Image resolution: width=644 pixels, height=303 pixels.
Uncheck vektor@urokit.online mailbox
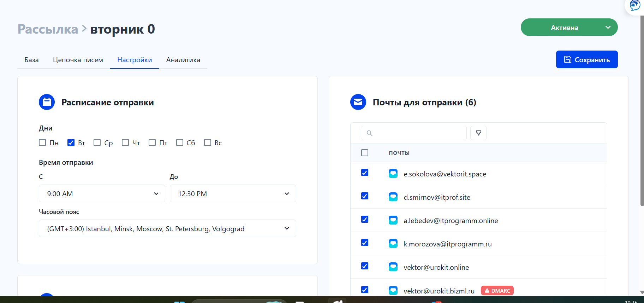tap(365, 266)
